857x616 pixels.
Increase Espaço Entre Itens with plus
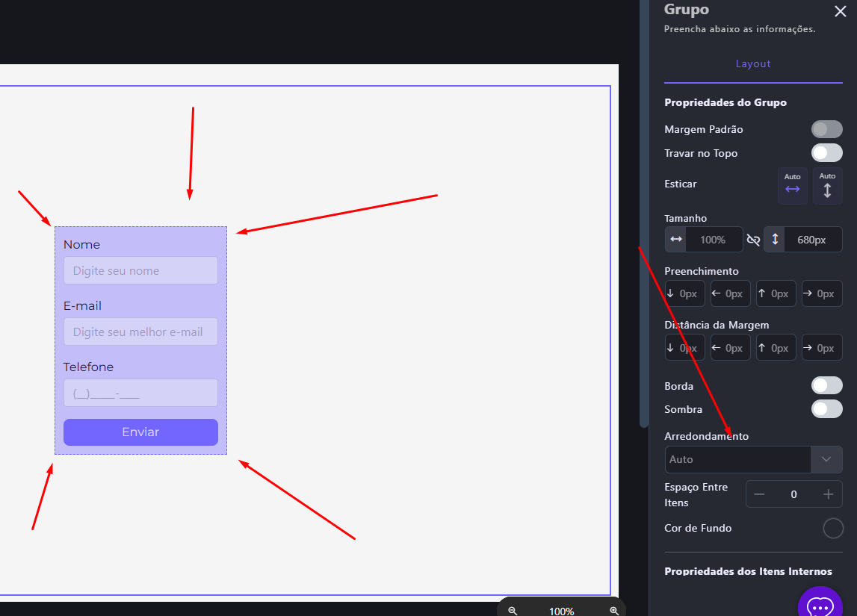[828, 494]
